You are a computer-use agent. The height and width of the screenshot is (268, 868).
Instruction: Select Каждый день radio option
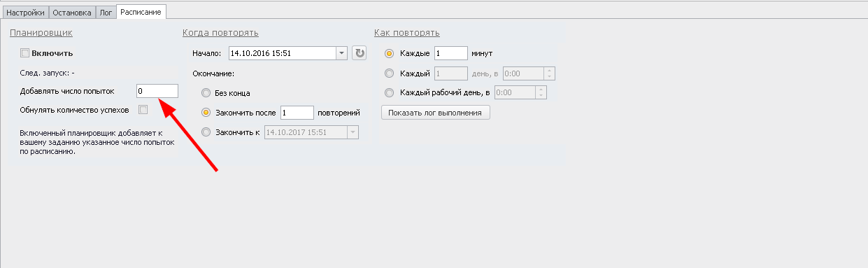(390, 73)
